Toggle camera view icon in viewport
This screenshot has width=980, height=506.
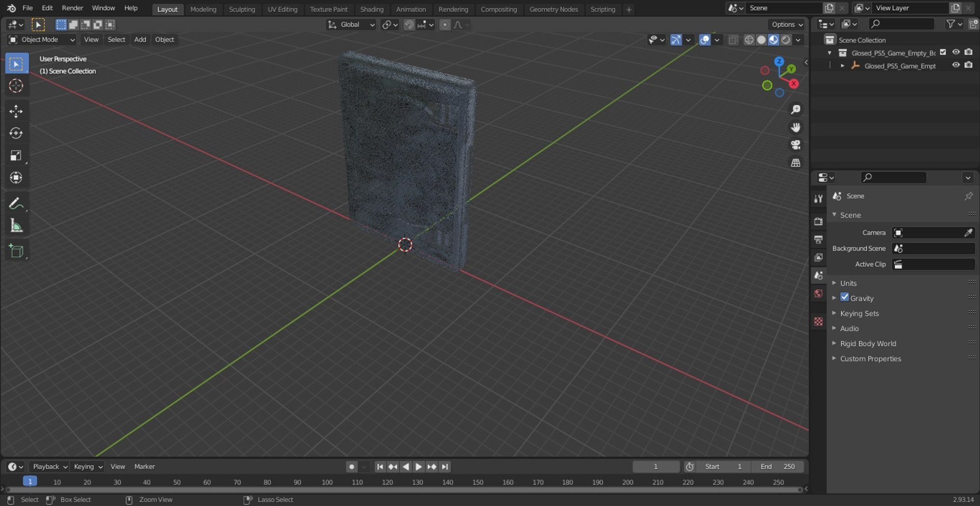tap(795, 145)
